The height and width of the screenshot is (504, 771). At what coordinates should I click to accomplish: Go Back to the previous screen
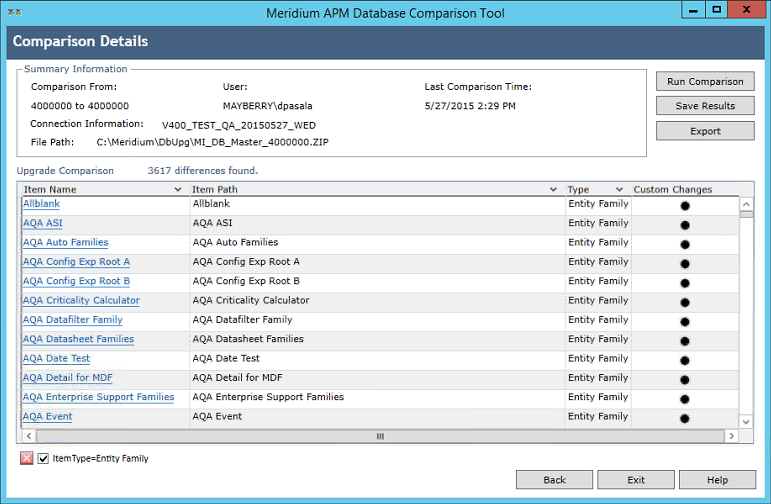[554, 480]
